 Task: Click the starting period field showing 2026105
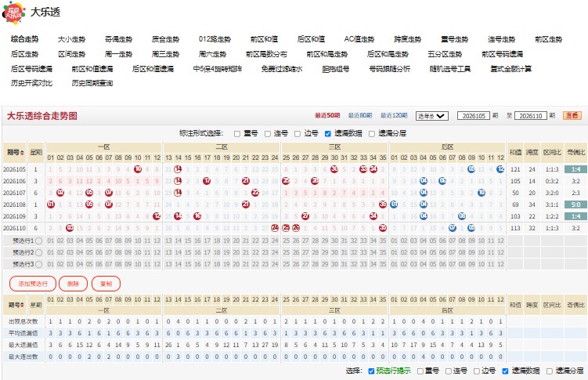pos(474,116)
